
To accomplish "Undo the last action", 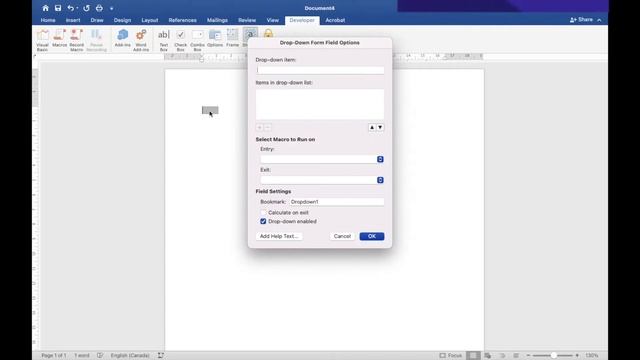I will point(71,8).
